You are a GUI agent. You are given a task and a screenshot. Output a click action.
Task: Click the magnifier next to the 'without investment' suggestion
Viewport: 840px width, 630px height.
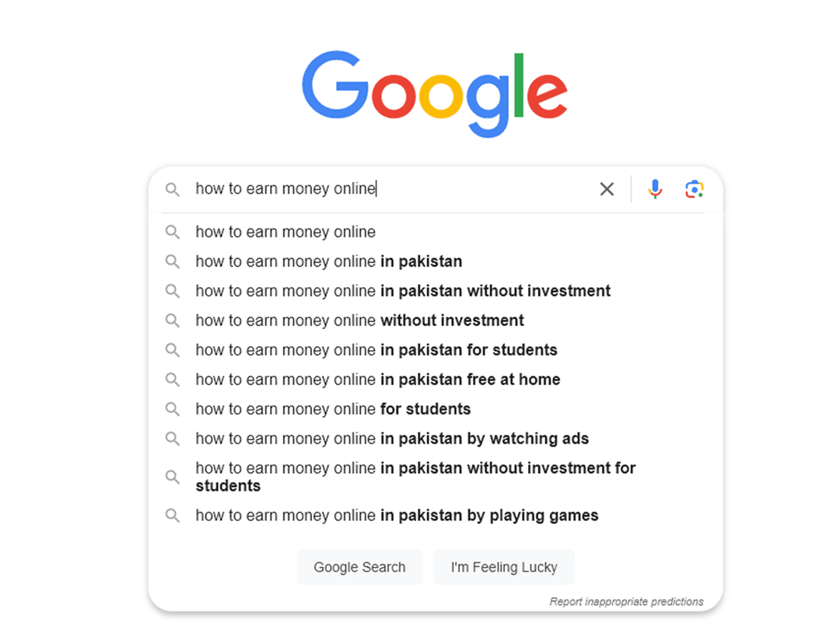(x=173, y=320)
